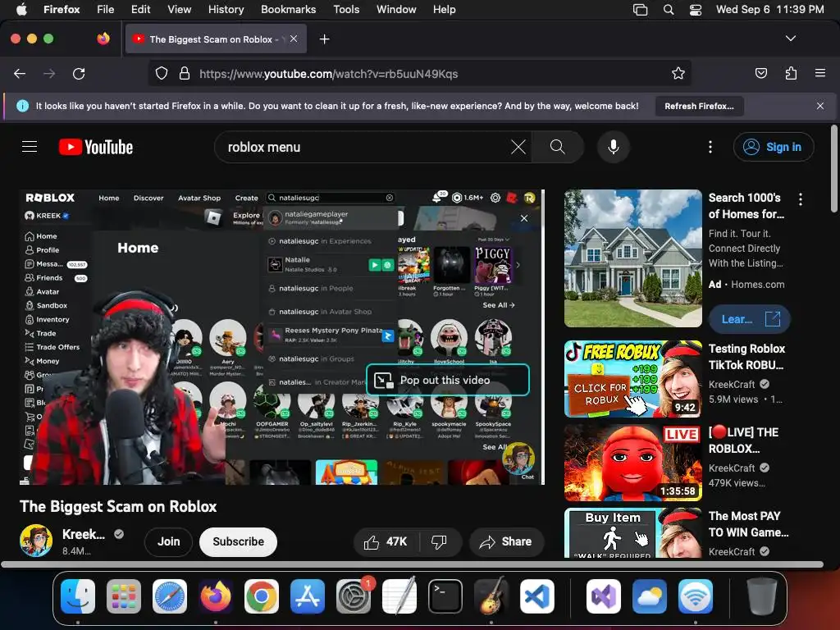Open the History menu

pyautogui.click(x=226, y=9)
